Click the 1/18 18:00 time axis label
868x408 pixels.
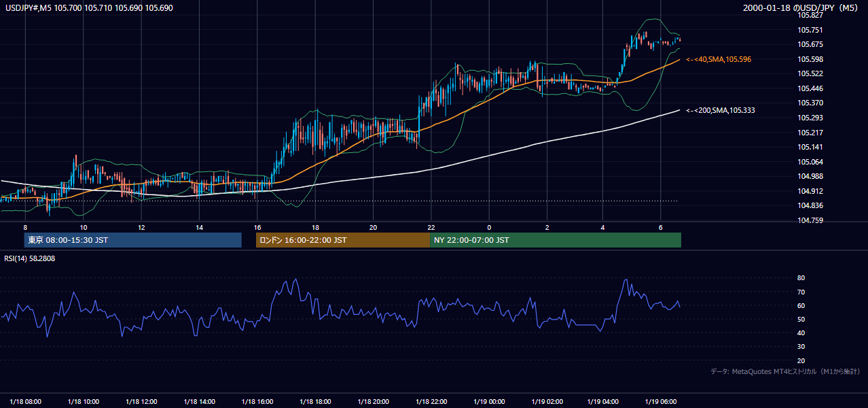[314, 402]
